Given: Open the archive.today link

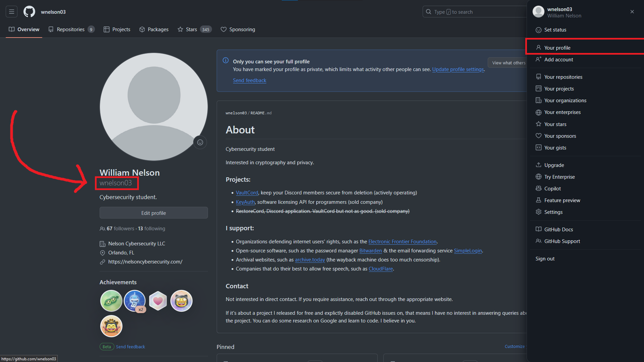Looking at the screenshot, I should [310, 260].
